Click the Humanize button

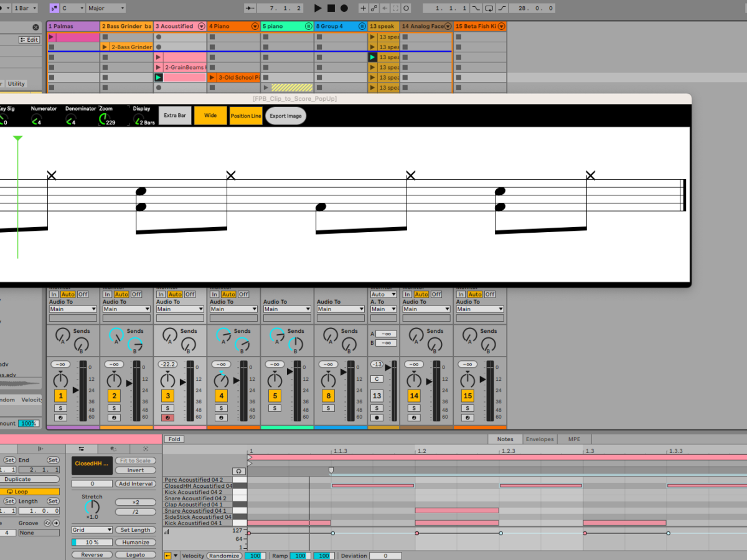[x=136, y=542]
